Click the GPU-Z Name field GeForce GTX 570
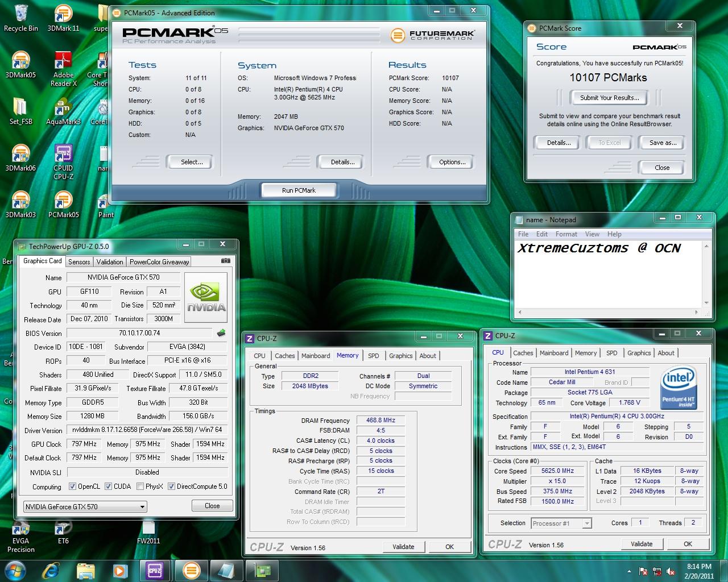 tap(123, 277)
